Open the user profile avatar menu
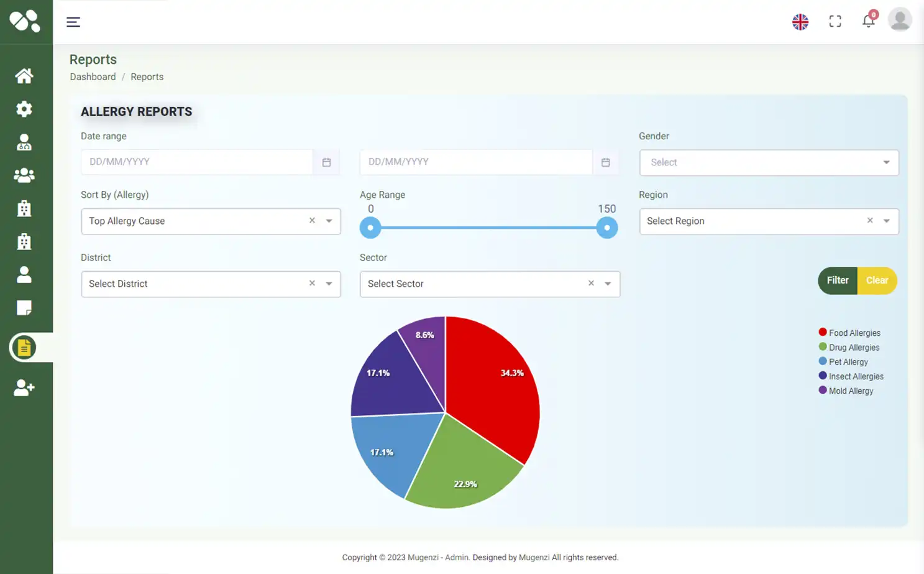Screen dimensions: 924x574 [900, 20]
